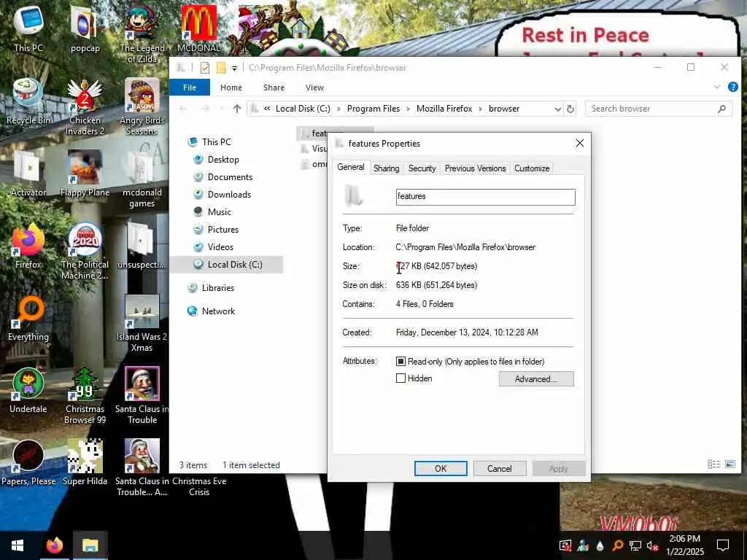Switch to the Previous Versions tab
The image size is (747, 560).
tap(476, 168)
